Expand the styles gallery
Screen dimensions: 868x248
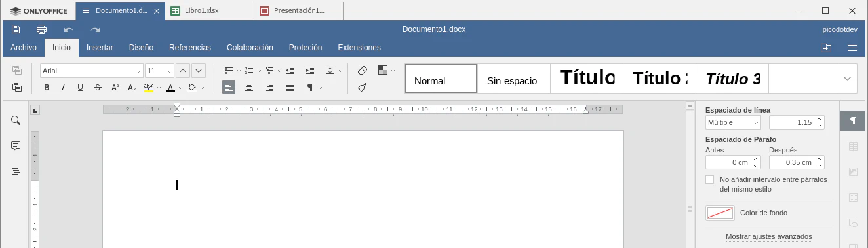coord(847,79)
